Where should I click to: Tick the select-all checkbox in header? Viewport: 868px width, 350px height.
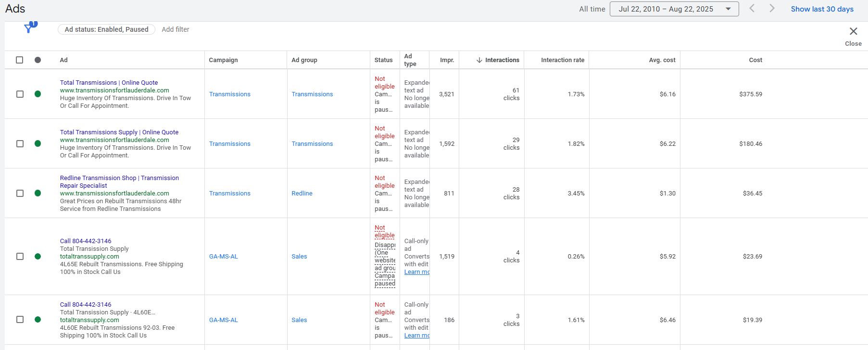pos(20,60)
